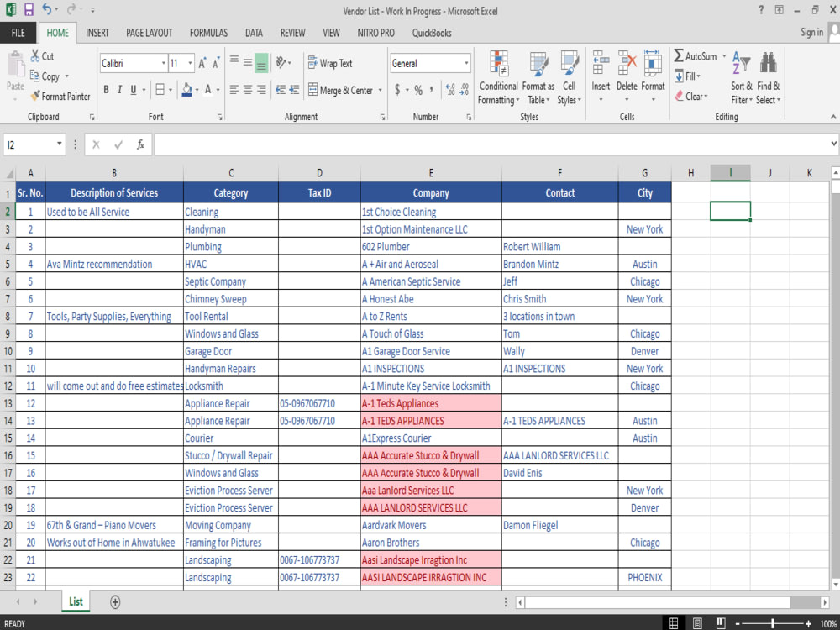Click the Percent Style icon
The height and width of the screenshot is (630, 840).
coord(417,90)
